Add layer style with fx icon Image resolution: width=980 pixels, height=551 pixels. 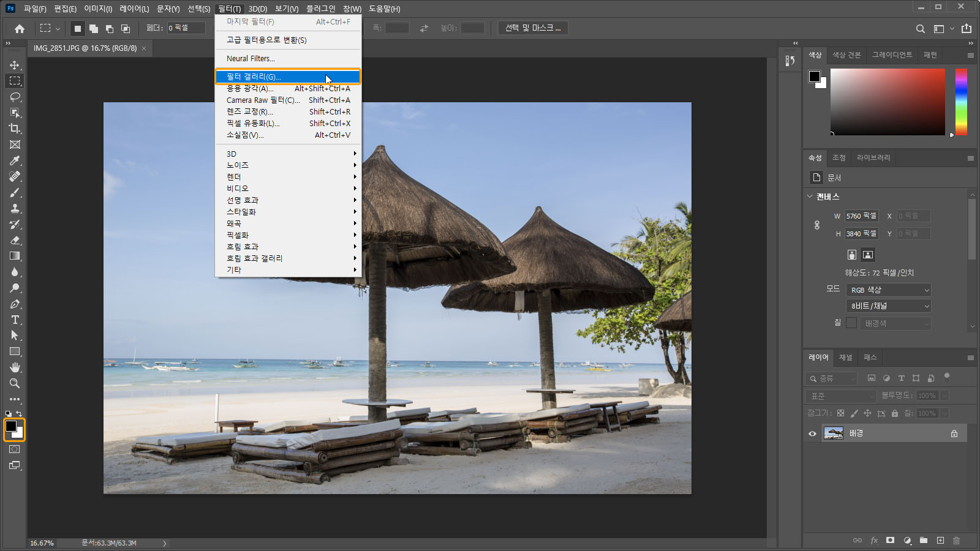point(874,540)
